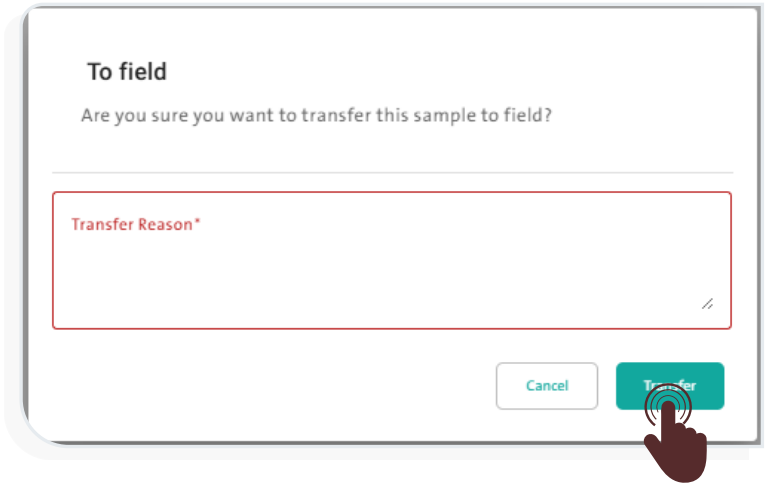766x486 pixels.
Task: Click the blank header area right of the title
Action: click(450, 72)
